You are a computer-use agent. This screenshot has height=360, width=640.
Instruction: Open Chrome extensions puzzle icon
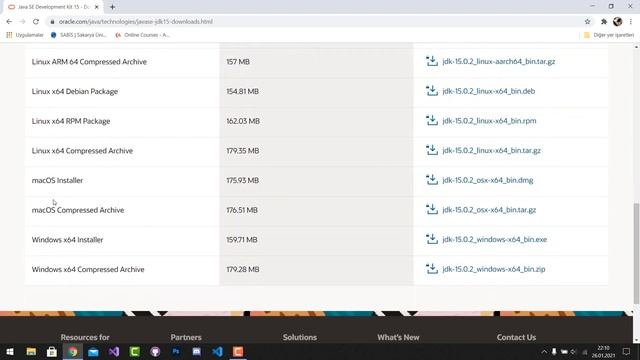[x=604, y=22]
